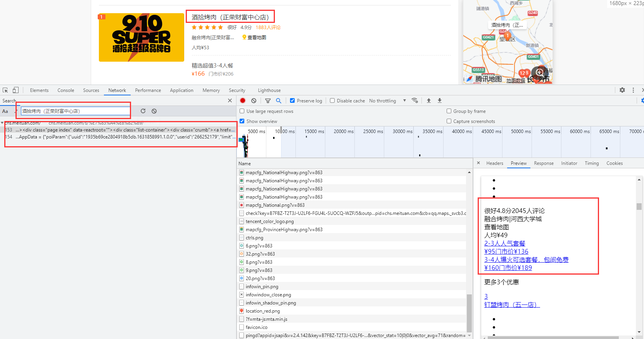Open the Initiator tab
644x339 pixels.
click(x=569, y=163)
